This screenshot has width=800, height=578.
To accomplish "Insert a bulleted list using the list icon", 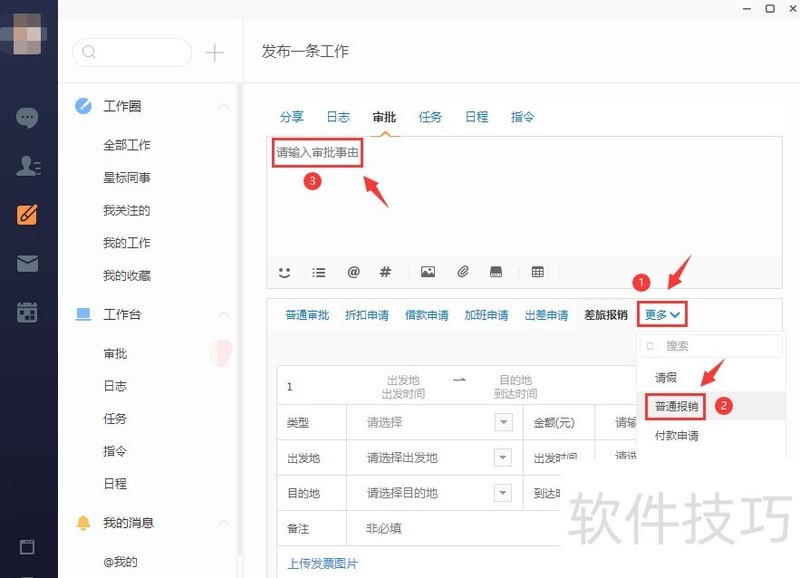I will (319, 272).
